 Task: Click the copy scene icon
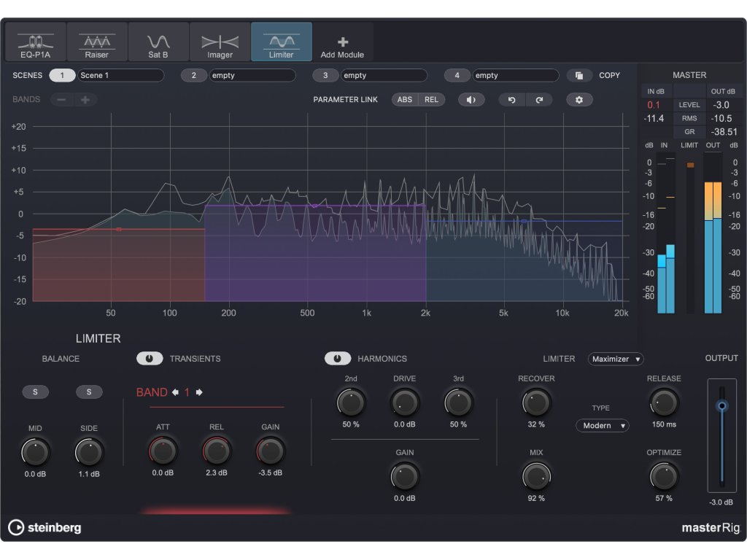(579, 75)
